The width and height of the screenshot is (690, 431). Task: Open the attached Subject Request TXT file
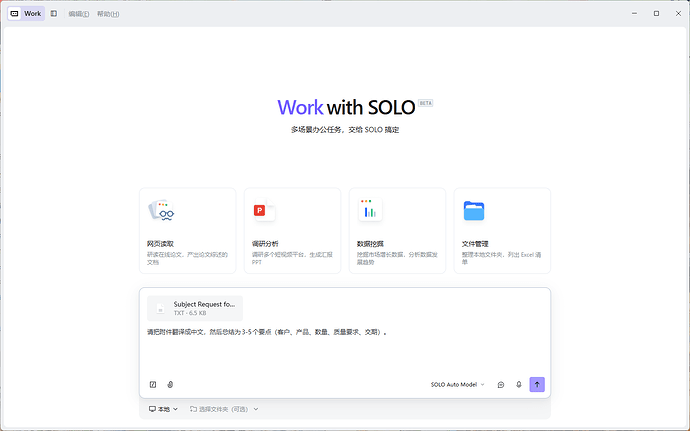195,308
